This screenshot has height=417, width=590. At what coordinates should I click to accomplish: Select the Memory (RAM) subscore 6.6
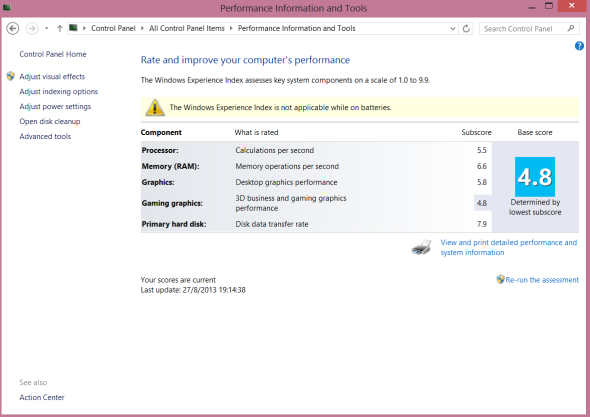(482, 166)
